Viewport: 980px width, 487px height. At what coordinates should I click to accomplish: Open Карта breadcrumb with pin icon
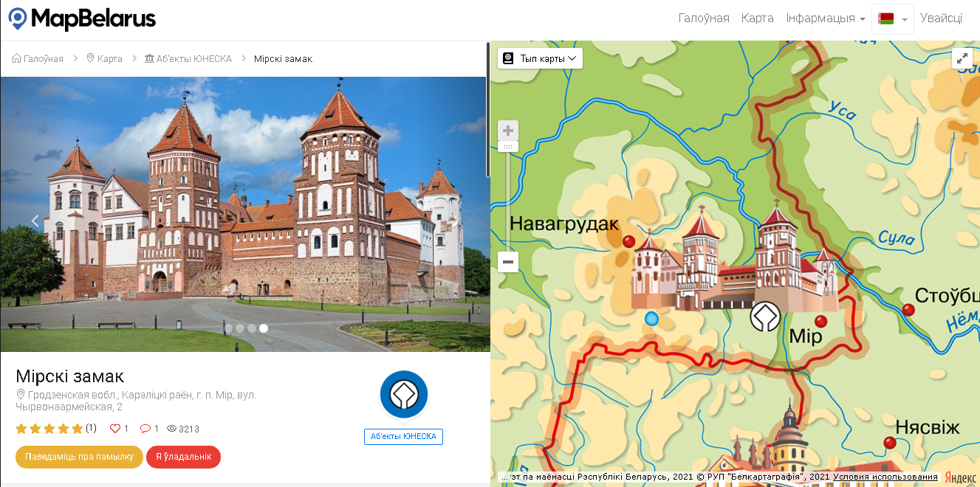(105, 58)
